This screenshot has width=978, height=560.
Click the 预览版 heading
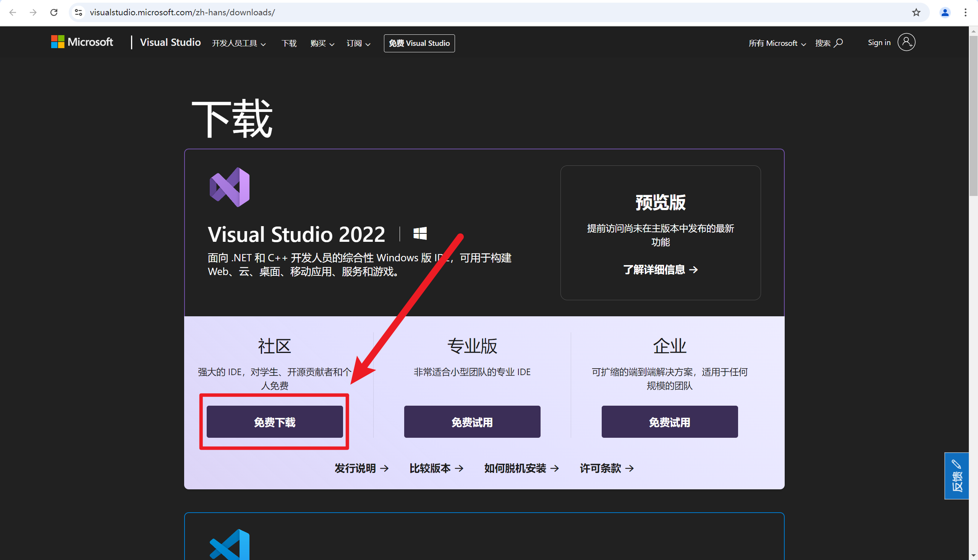pos(660,202)
